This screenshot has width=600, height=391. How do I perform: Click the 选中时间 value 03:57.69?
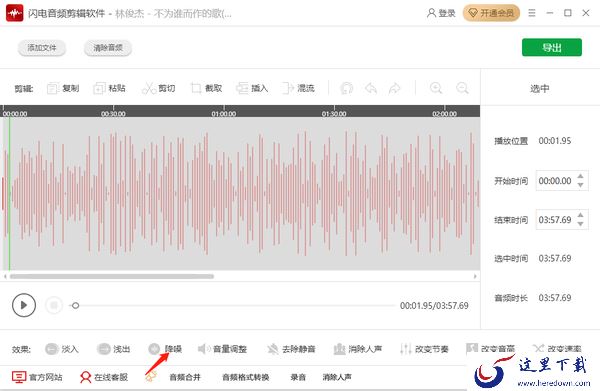click(555, 258)
